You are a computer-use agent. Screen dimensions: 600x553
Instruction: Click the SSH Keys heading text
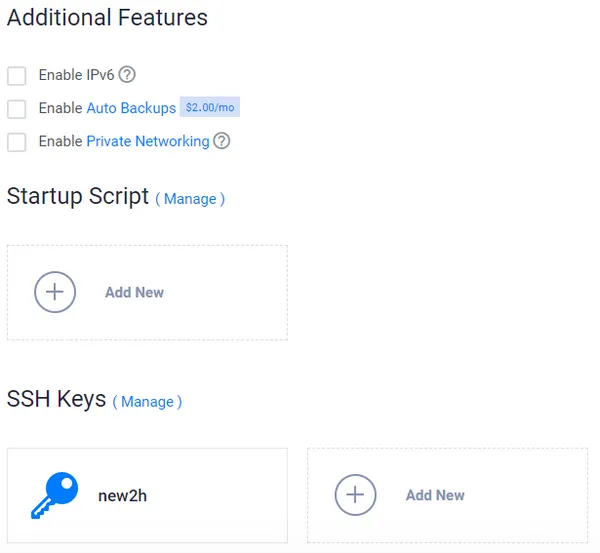click(56, 399)
